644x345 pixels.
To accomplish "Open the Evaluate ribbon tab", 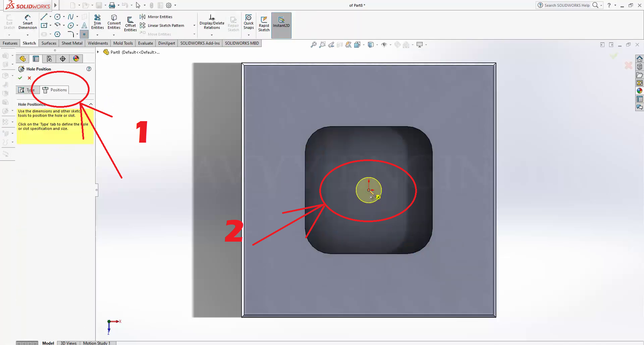I will pos(145,43).
